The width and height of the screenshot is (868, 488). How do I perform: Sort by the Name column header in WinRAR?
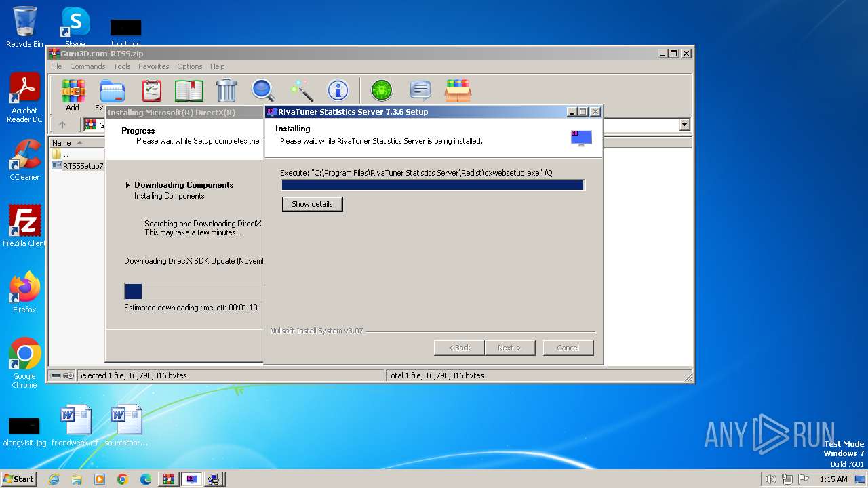(77, 142)
